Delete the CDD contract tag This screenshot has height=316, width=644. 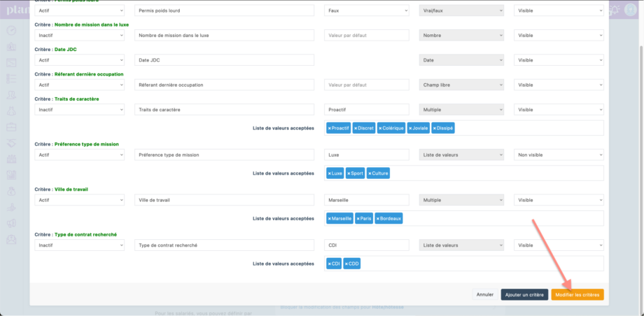coord(347,264)
